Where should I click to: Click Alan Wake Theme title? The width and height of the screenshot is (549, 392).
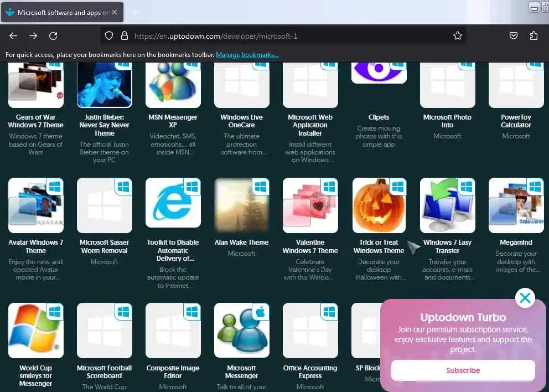pyautogui.click(x=242, y=243)
